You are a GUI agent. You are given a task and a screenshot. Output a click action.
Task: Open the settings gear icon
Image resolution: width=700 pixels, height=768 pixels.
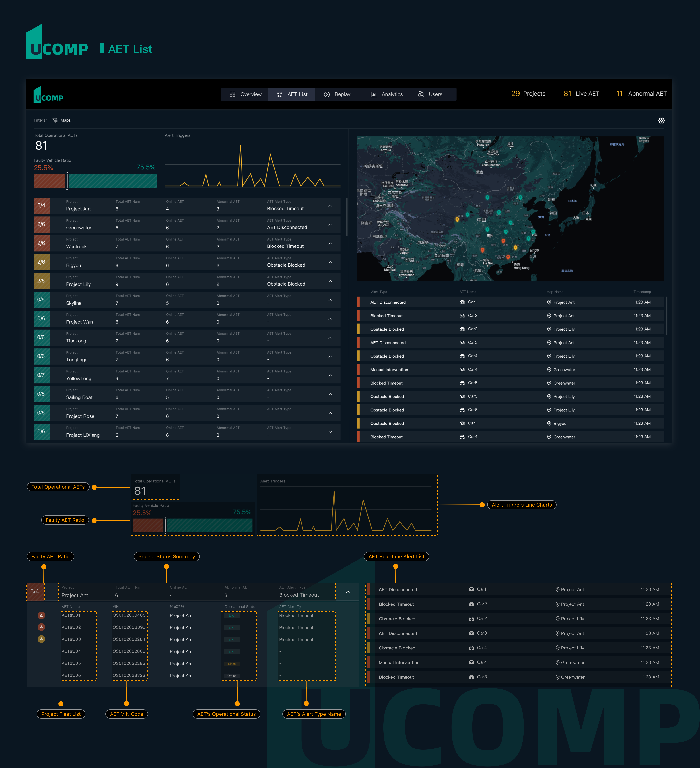point(662,120)
